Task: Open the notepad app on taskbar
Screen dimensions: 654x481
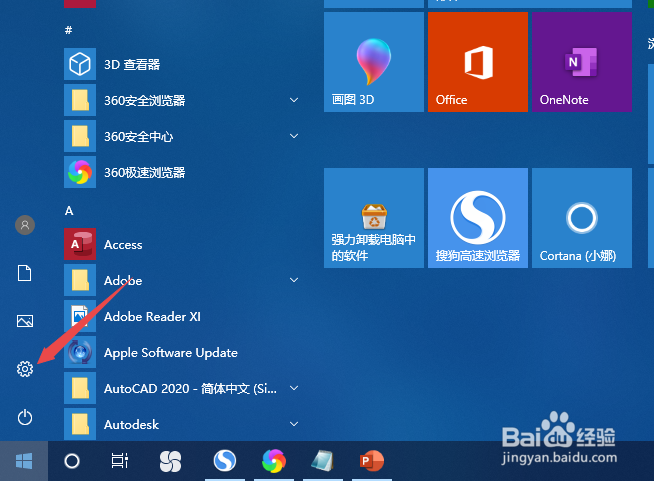Action: coord(322,461)
